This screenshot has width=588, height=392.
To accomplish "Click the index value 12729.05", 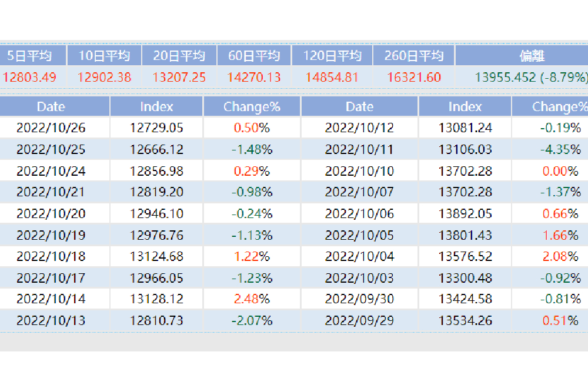I will tap(156, 128).
